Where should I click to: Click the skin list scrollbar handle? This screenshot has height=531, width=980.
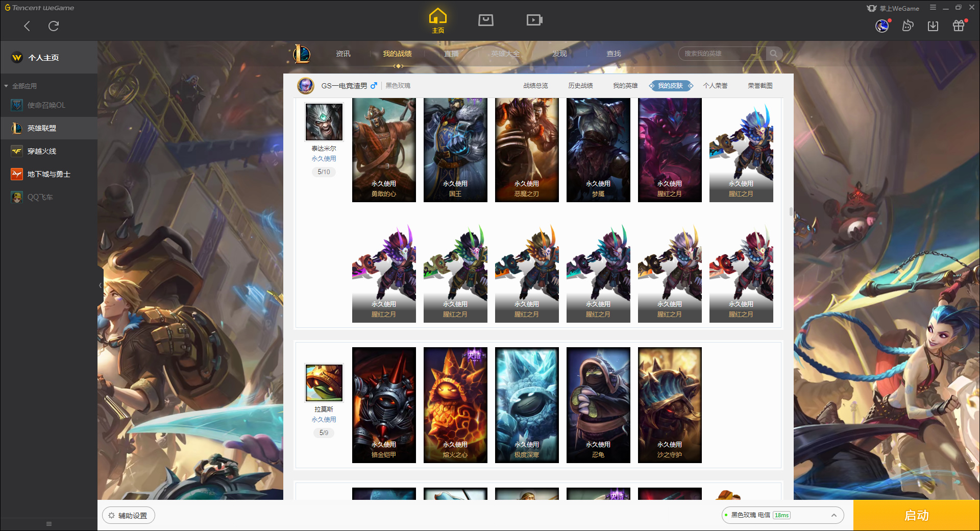[x=791, y=211]
